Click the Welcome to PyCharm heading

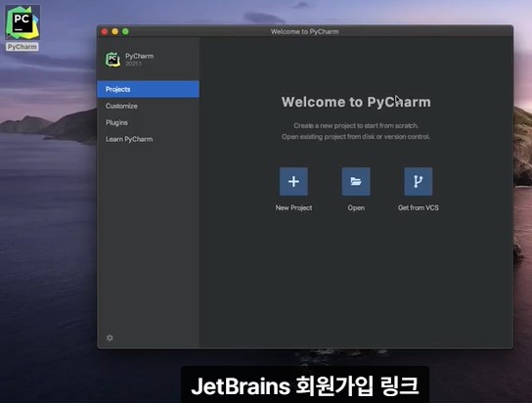(356, 102)
